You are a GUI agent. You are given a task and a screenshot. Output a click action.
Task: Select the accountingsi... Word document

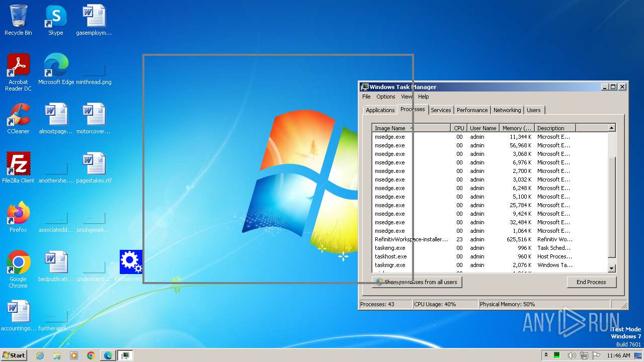coord(18,316)
